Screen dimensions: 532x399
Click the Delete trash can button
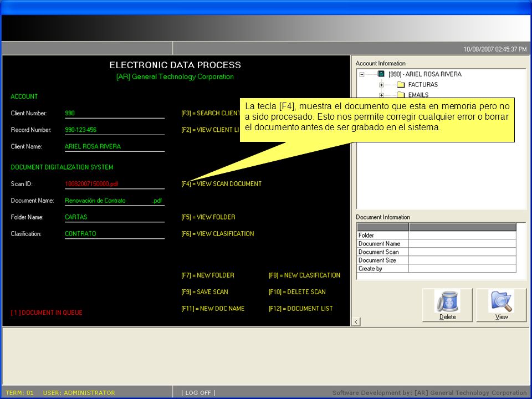tap(447, 305)
